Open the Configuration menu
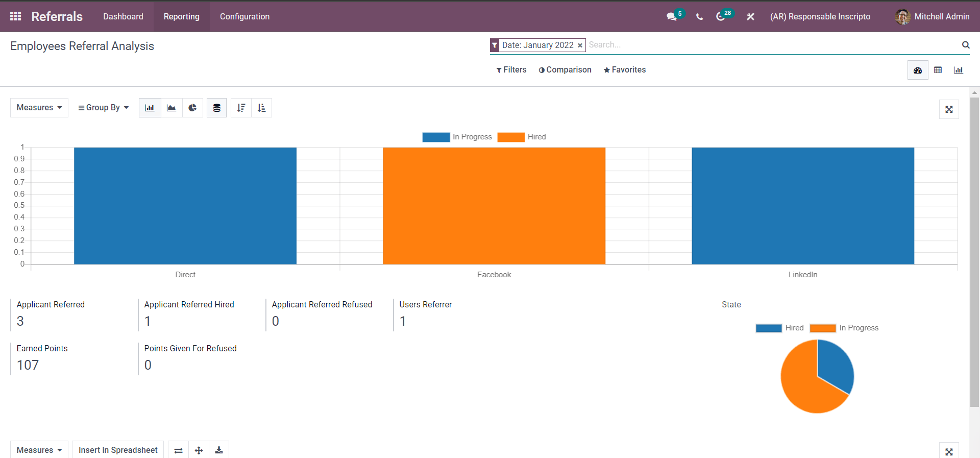Image resolution: width=980 pixels, height=458 pixels. tap(244, 16)
